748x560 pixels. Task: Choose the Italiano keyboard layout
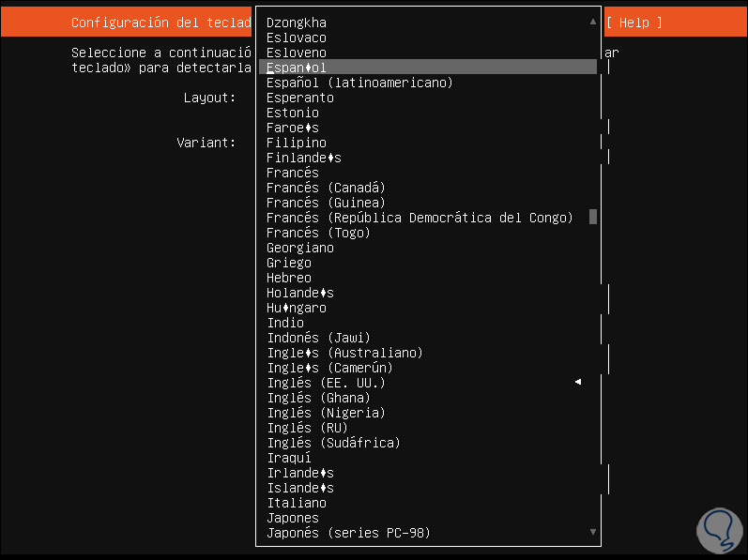(x=296, y=503)
